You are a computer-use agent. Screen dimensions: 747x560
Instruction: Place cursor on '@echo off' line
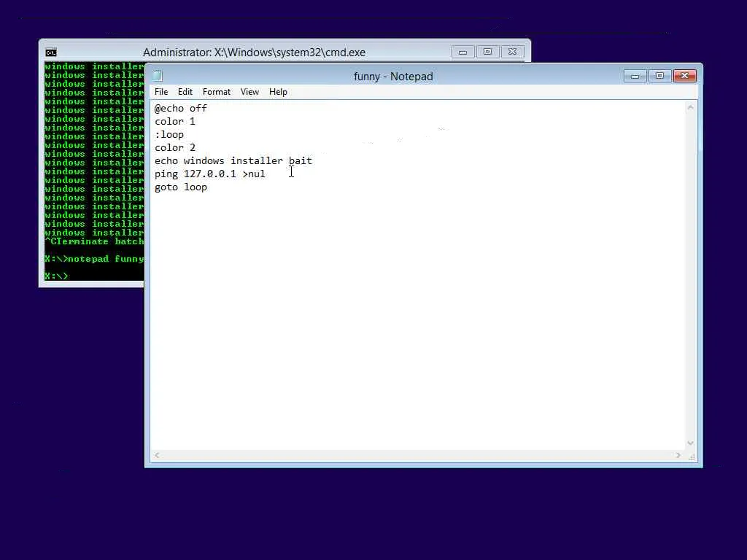pyautogui.click(x=181, y=109)
